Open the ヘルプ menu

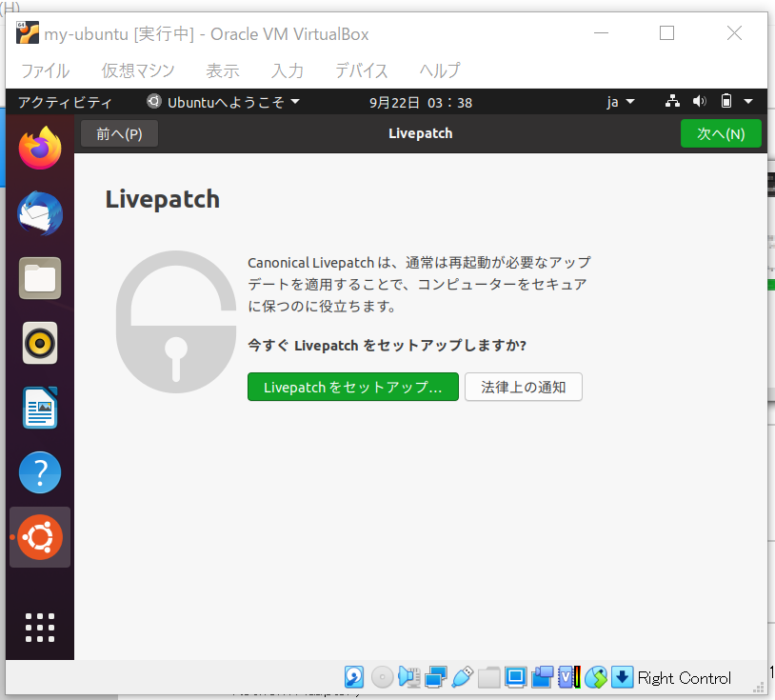click(440, 70)
